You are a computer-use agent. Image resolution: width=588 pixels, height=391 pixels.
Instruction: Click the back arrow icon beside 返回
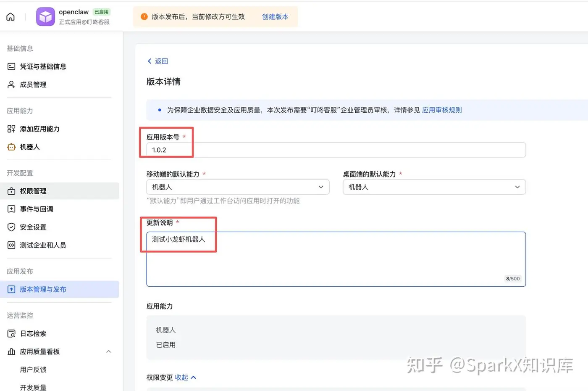[x=150, y=61]
